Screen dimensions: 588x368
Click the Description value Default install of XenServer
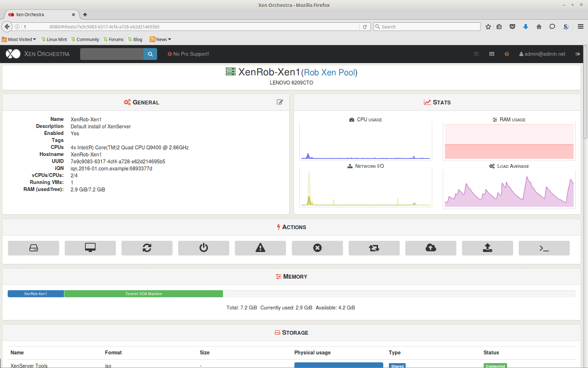pyautogui.click(x=101, y=126)
